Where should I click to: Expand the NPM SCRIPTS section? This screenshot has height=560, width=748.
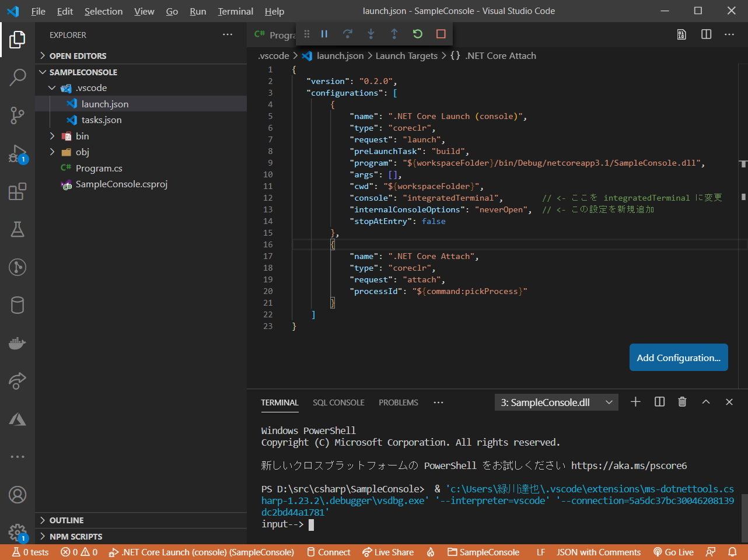pos(141,537)
